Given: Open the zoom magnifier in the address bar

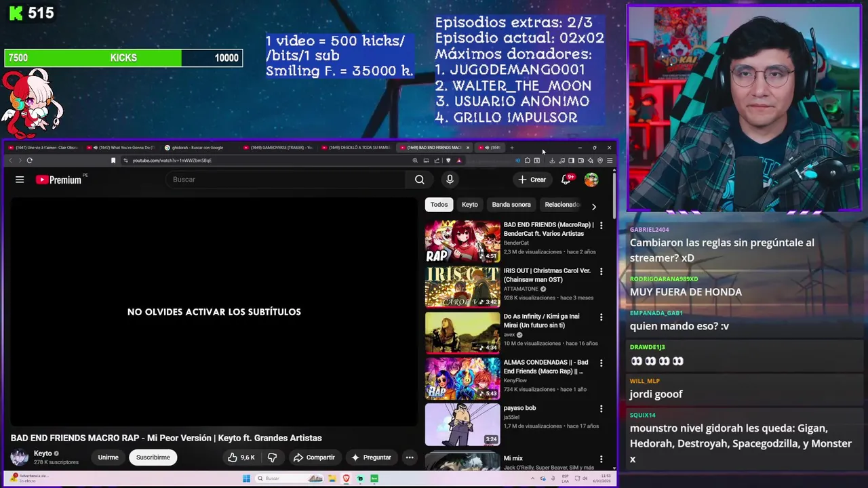Looking at the screenshot, I should (x=415, y=161).
